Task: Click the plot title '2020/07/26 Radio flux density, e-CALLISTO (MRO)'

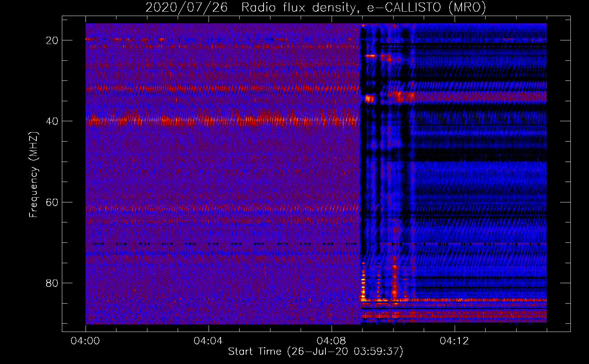Action: point(316,8)
